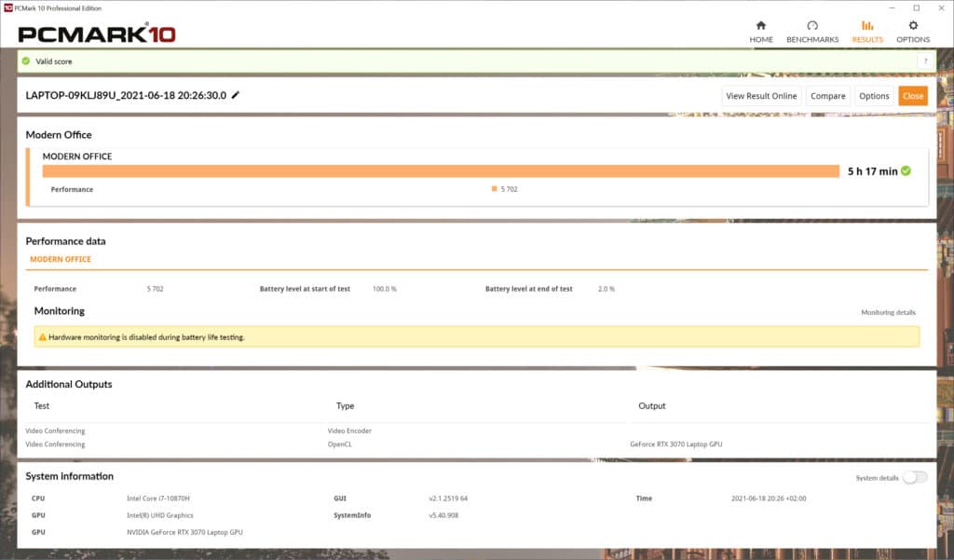
Task: Maximize the PCMark 10 window
Action: tap(917, 7)
